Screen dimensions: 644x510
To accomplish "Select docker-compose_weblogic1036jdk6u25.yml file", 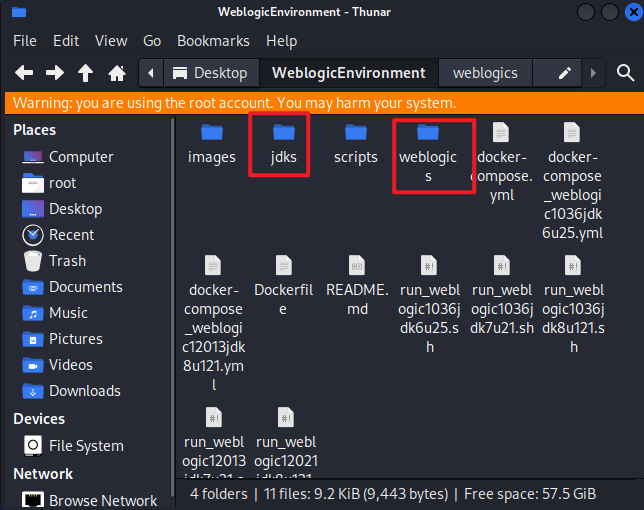I will click(573, 181).
